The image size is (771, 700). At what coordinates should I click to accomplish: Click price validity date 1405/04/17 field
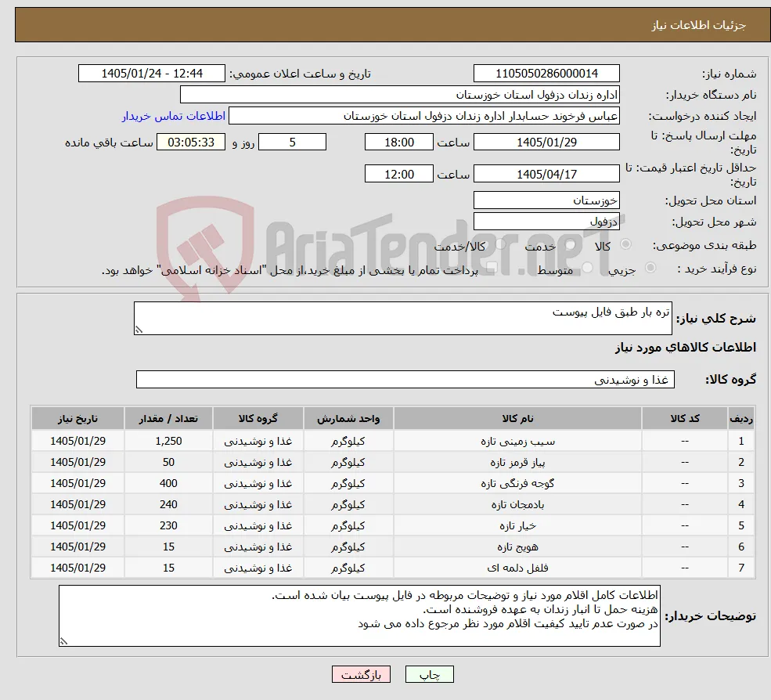(x=546, y=174)
